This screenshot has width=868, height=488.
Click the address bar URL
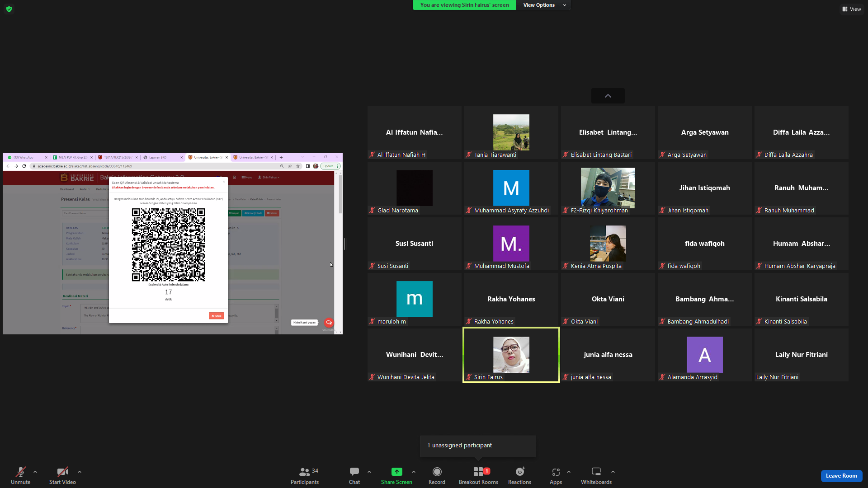pos(85,166)
